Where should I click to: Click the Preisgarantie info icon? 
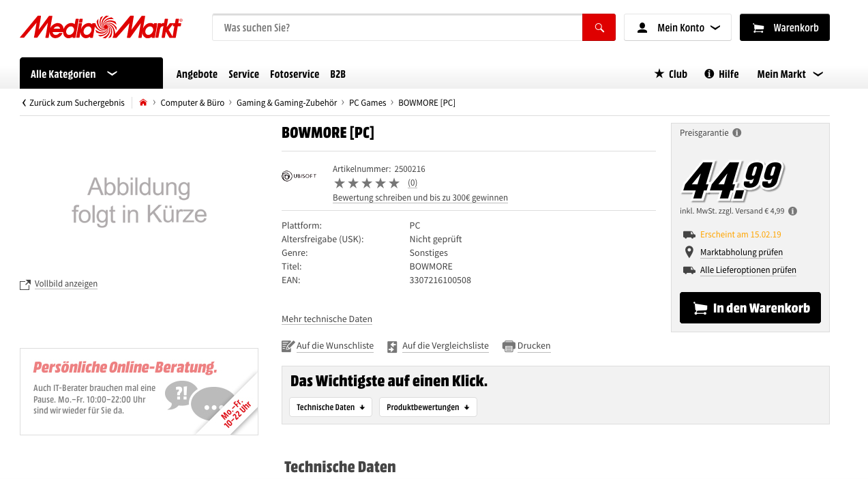(x=737, y=133)
